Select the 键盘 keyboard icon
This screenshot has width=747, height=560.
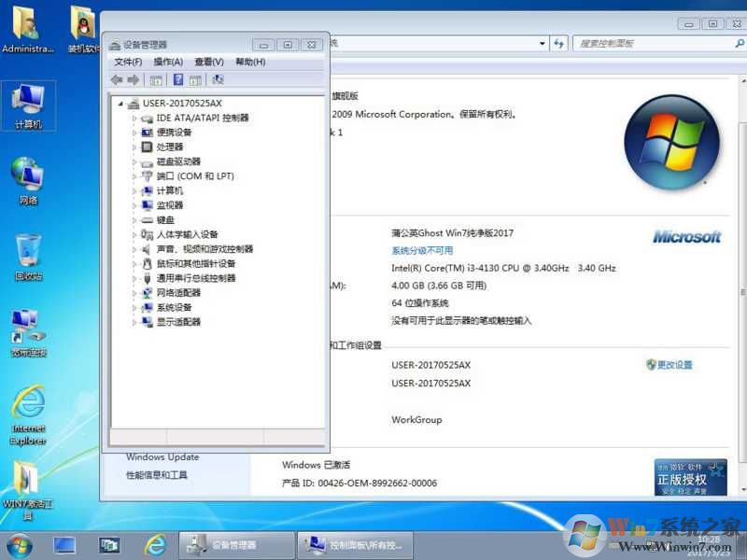tap(148, 220)
